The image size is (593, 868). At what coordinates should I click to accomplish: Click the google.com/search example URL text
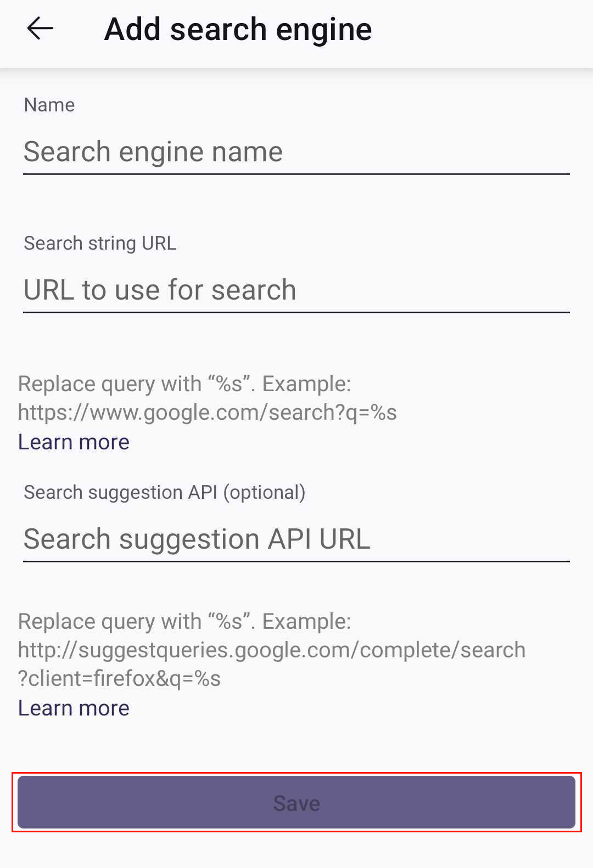207,413
